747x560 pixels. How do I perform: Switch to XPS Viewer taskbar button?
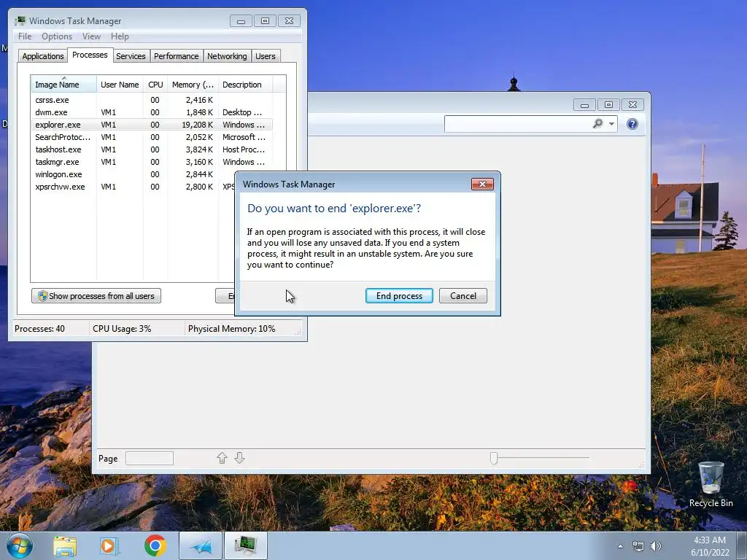coord(201,545)
